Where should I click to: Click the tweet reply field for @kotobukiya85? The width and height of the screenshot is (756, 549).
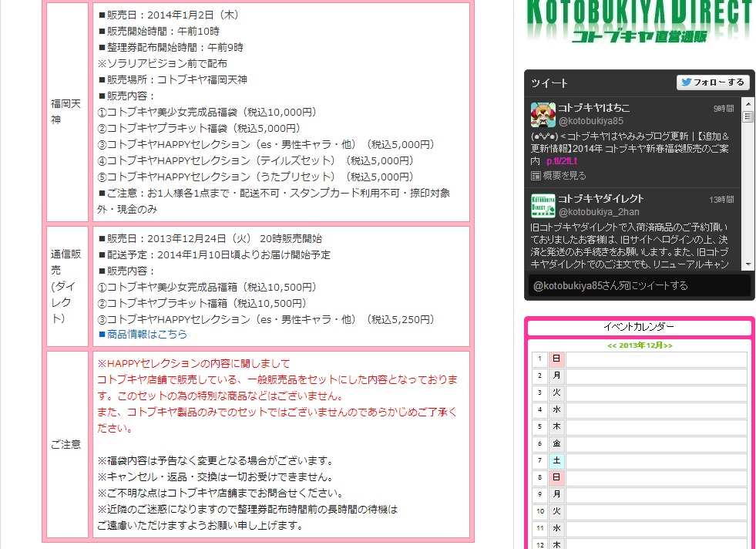click(x=640, y=285)
